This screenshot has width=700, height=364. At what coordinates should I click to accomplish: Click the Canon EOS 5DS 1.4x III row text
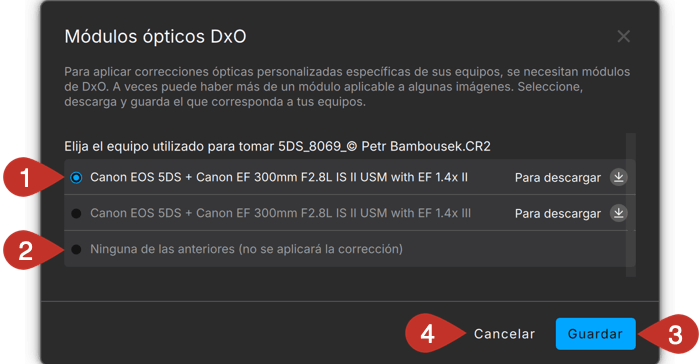(x=280, y=213)
